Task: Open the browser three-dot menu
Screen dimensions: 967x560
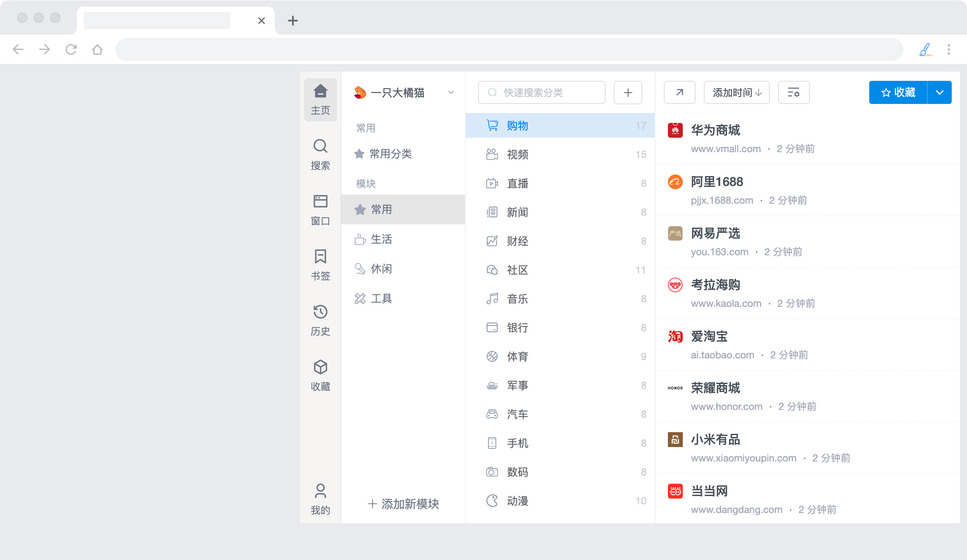Action: (949, 49)
